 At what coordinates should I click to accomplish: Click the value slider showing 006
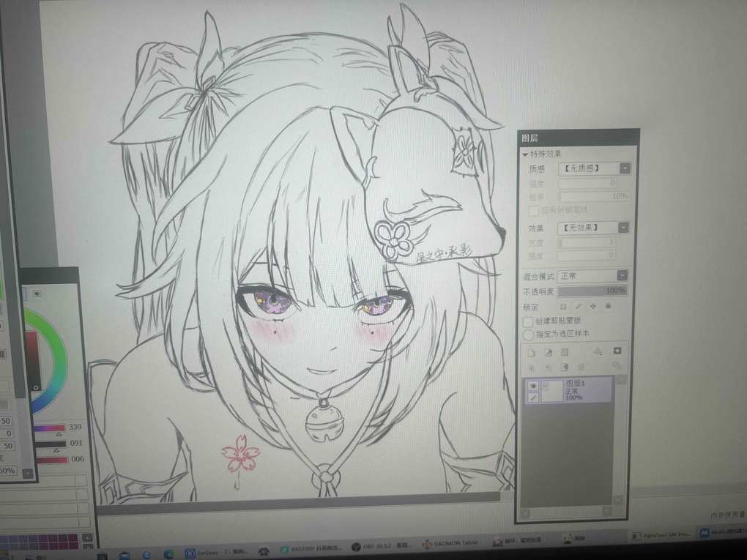[52, 460]
